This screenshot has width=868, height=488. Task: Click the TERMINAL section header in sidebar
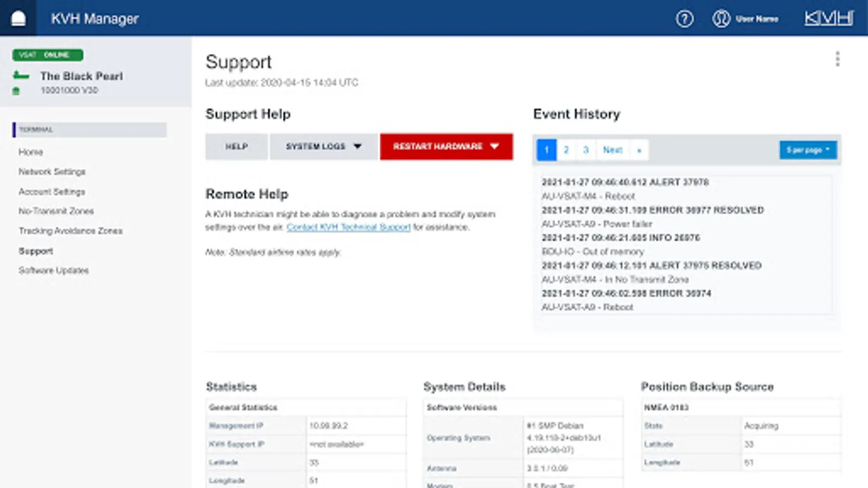90,130
